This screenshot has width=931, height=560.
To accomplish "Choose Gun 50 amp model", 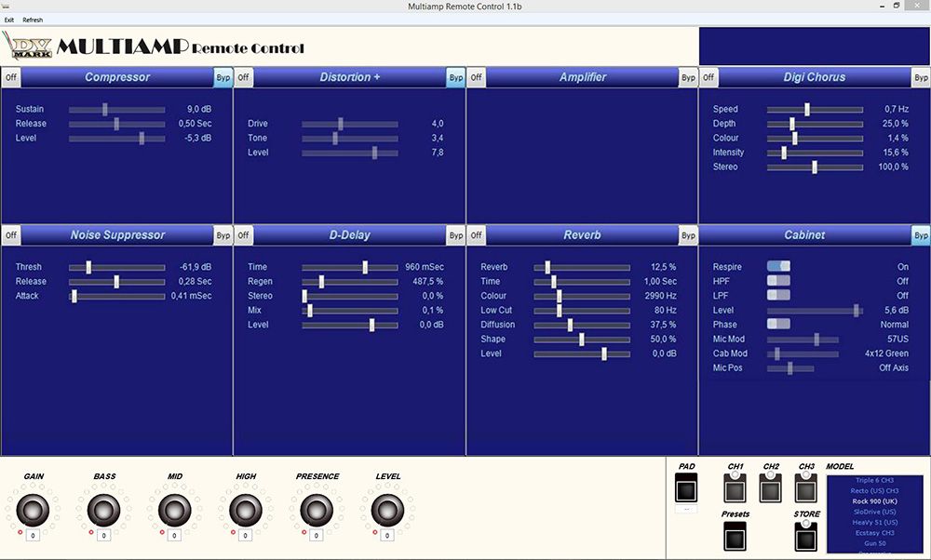I will pyautogui.click(x=874, y=543).
